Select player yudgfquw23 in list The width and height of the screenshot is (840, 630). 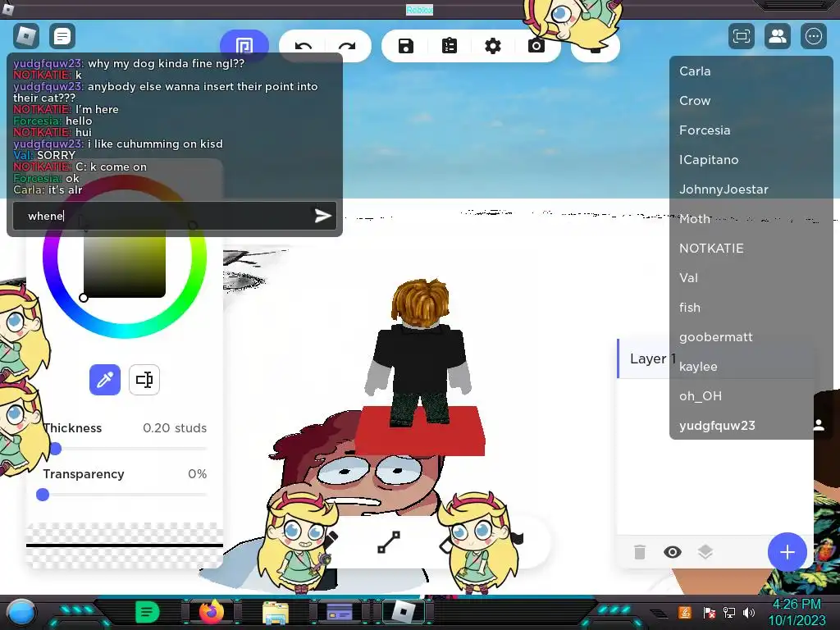pos(751,426)
